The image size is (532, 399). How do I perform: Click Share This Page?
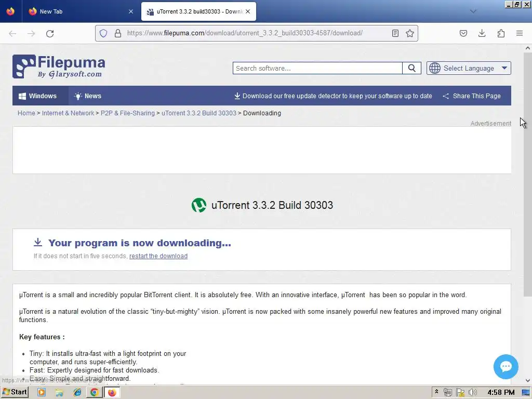(472, 96)
